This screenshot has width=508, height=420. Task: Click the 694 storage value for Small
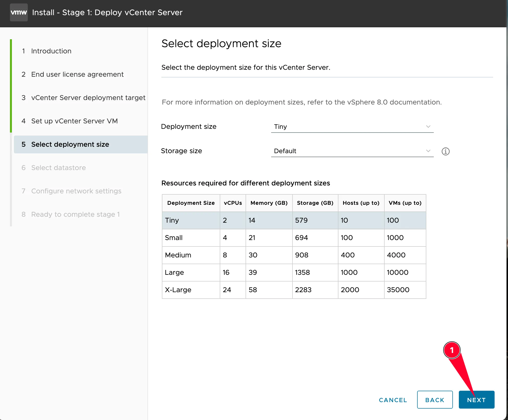coord(315,238)
